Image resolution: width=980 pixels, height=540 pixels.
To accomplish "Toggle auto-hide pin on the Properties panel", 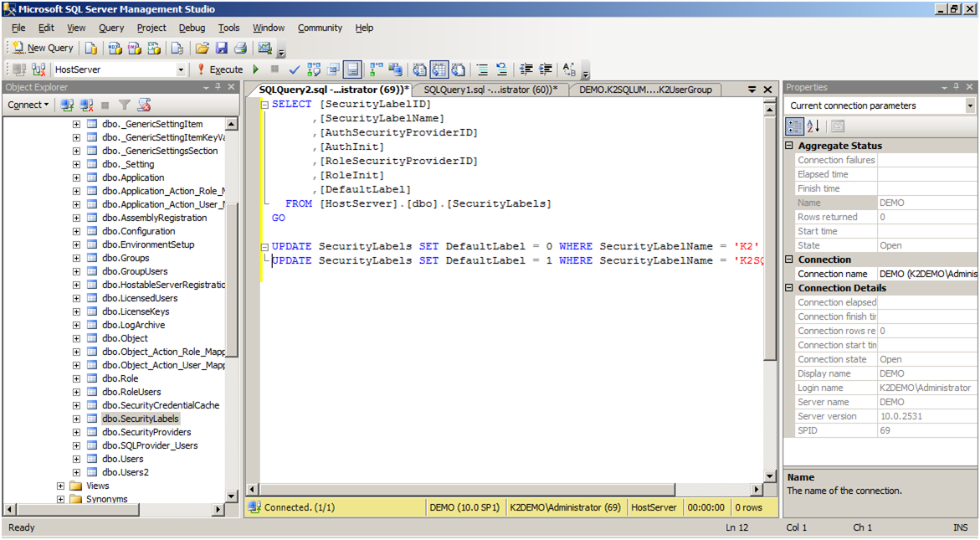I will coord(957,87).
